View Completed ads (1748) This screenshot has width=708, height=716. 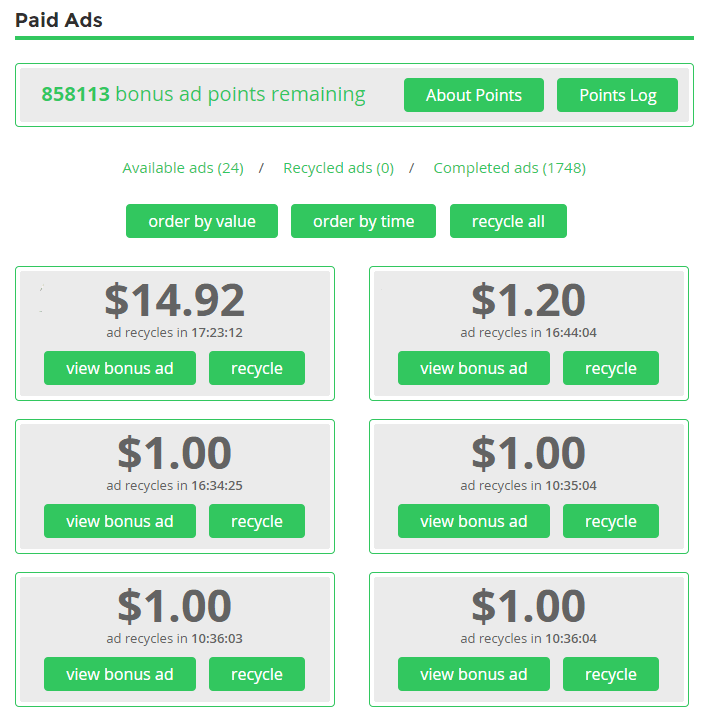coord(509,168)
